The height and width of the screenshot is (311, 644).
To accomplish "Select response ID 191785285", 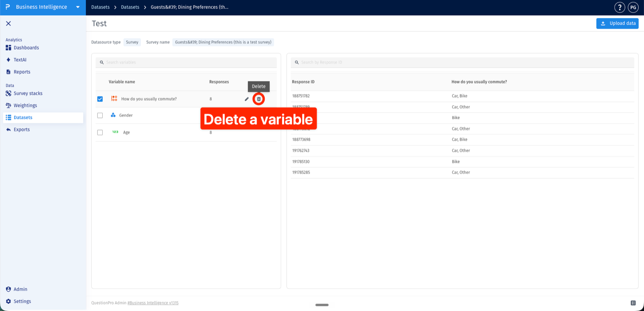I will point(301,172).
